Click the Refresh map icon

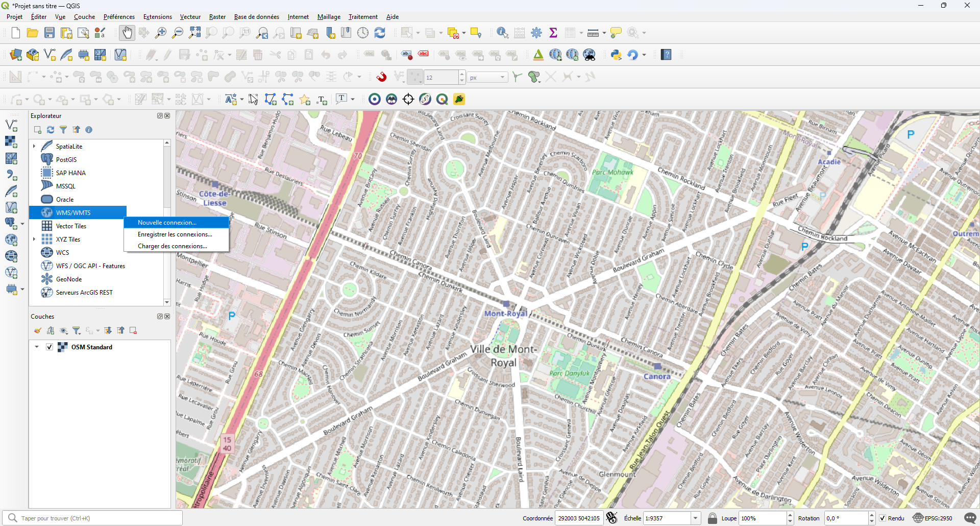tap(380, 33)
